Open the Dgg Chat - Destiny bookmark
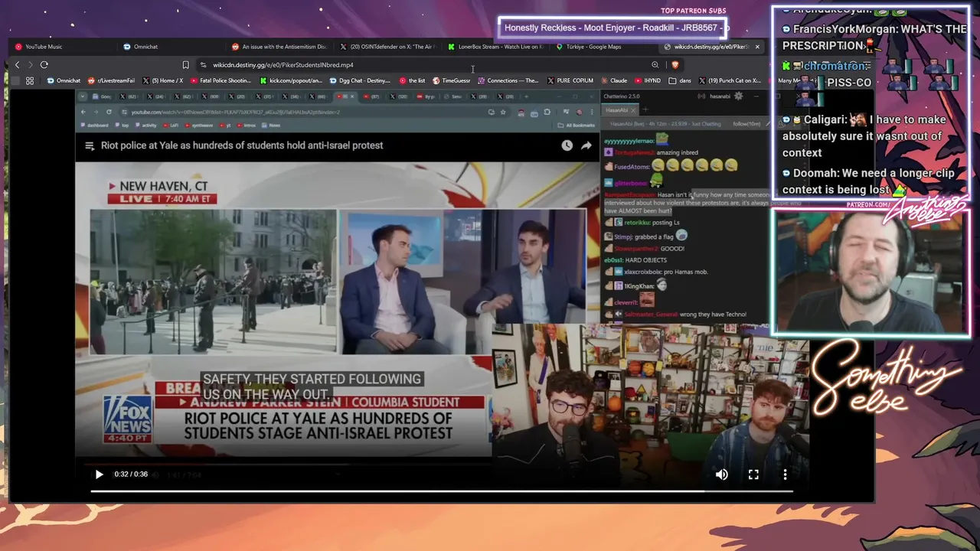 [x=360, y=80]
